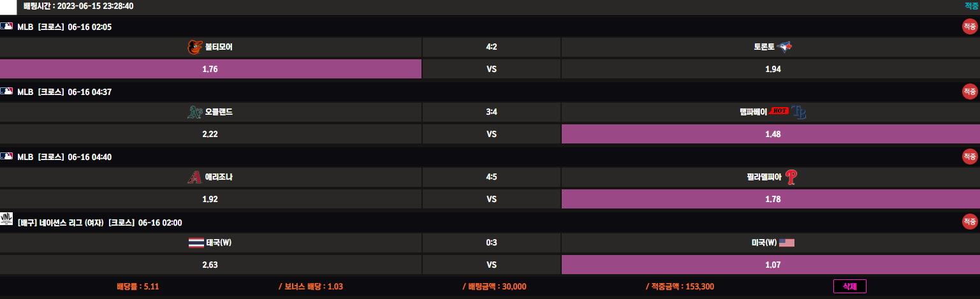This screenshot has width=980, height=299.
Task: Click the Baltimore Orioles team logo
Action: (x=194, y=47)
